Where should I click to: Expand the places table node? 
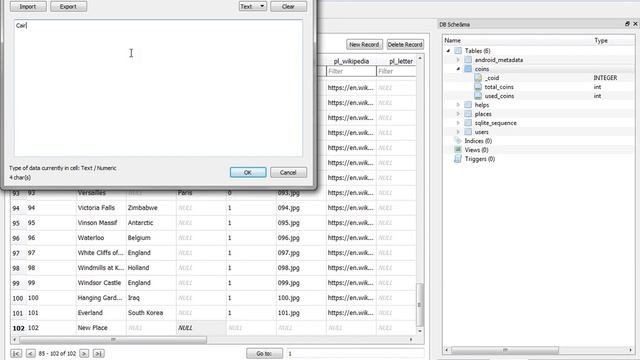pyautogui.click(x=458, y=113)
